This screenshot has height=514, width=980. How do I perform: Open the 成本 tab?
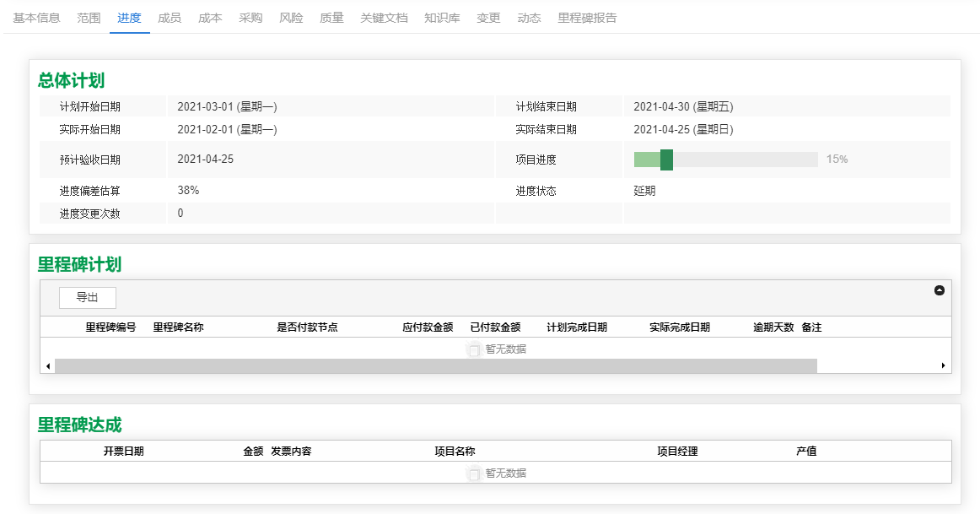click(210, 18)
